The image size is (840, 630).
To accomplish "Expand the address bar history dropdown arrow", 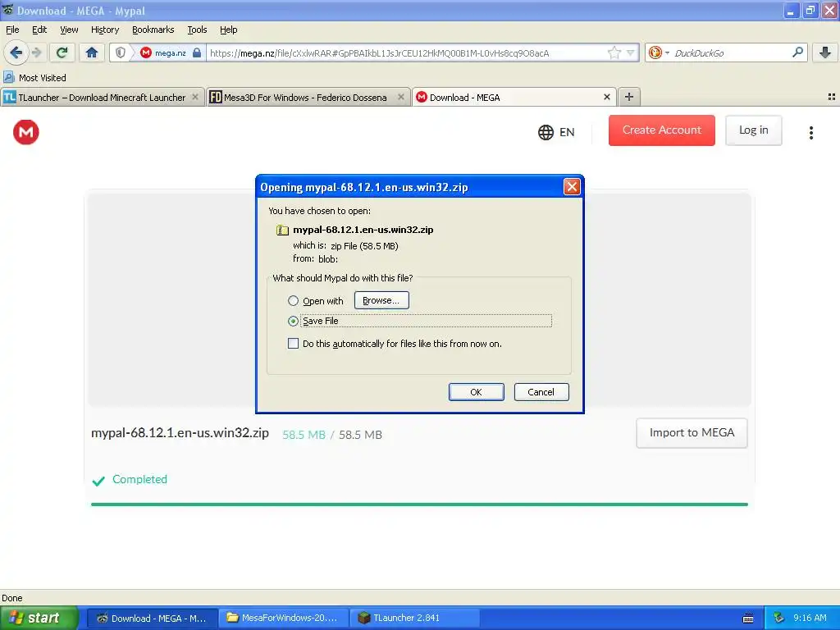I will [x=631, y=52].
